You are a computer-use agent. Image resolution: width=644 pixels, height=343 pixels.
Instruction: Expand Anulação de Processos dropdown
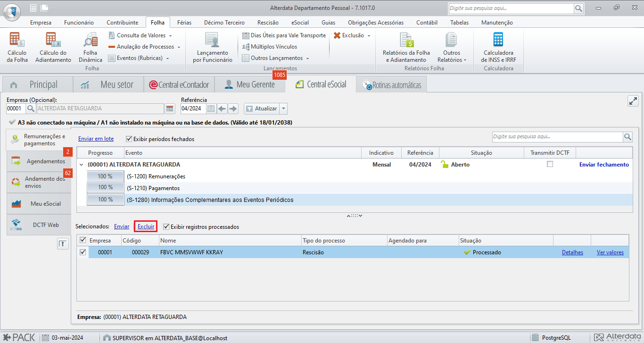click(x=179, y=47)
